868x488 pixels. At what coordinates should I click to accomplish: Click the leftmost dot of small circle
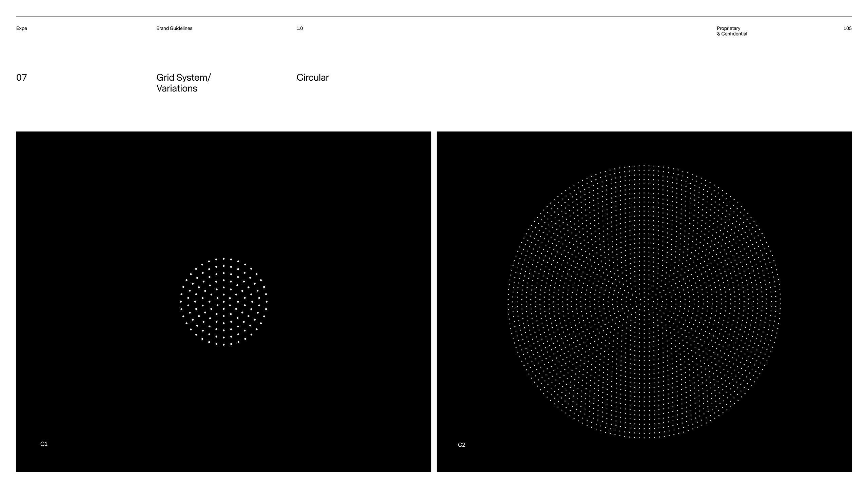pos(180,302)
